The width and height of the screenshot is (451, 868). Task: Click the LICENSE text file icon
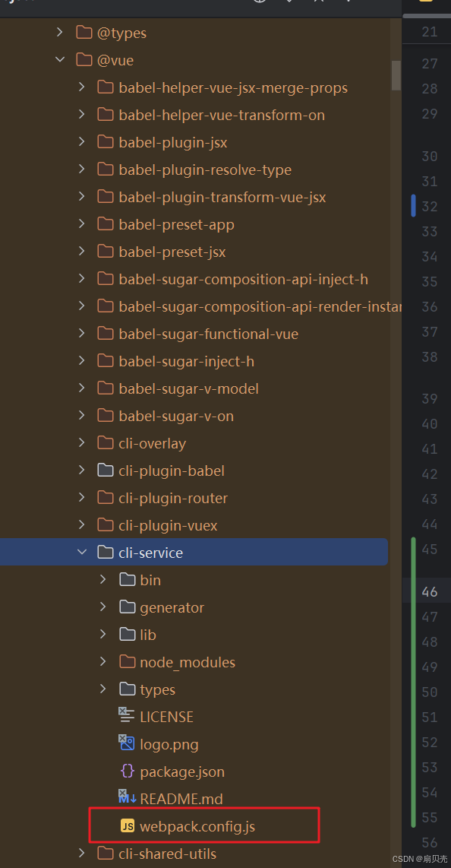[127, 715]
